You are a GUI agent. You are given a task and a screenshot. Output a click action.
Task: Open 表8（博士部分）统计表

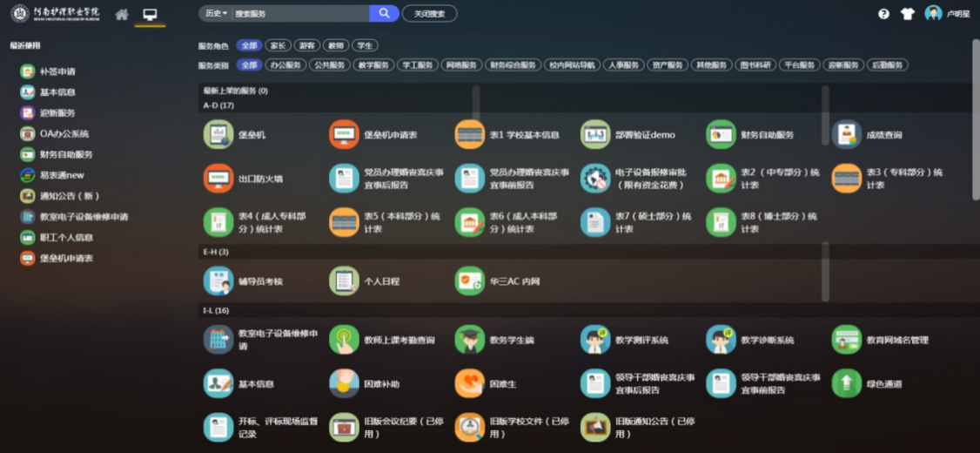coord(762,222)
